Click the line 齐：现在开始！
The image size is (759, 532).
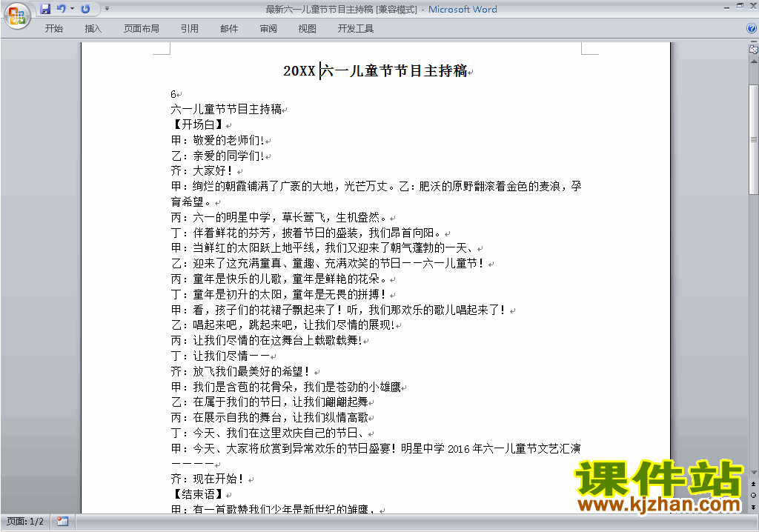point(208,479)
